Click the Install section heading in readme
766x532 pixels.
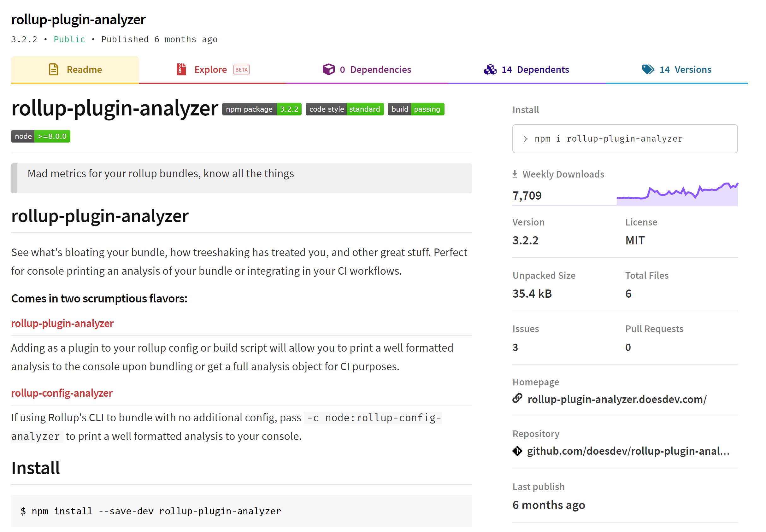pyautogui.click(x=36, y=468)
